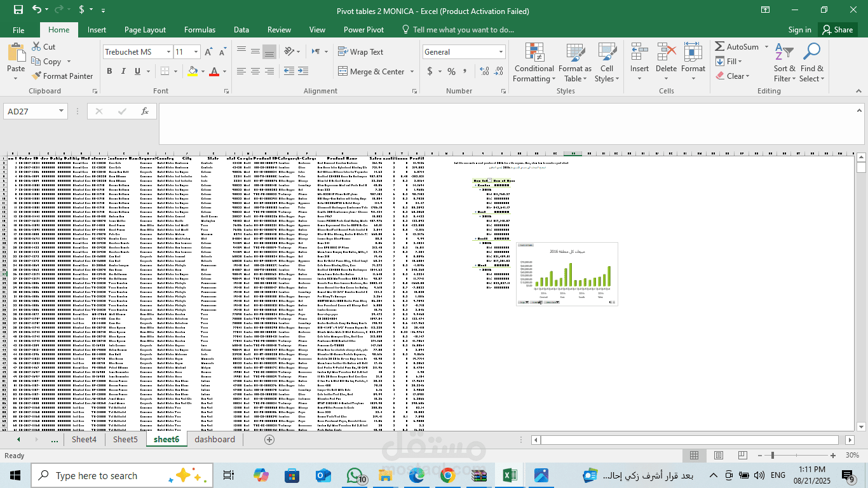This screenshot has width=868, height=488.
Task: Toggle underline formatting
Action: [x=136, y=71]
